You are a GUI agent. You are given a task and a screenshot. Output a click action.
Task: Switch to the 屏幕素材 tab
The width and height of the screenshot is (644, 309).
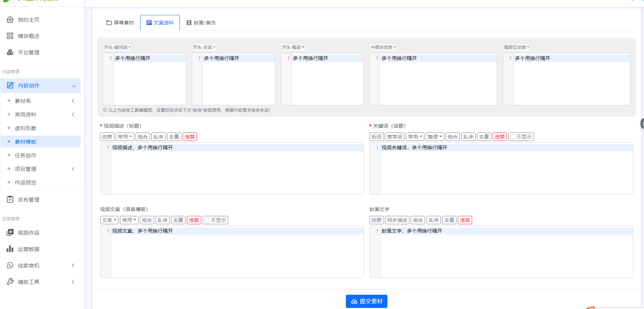click(120, 23)
